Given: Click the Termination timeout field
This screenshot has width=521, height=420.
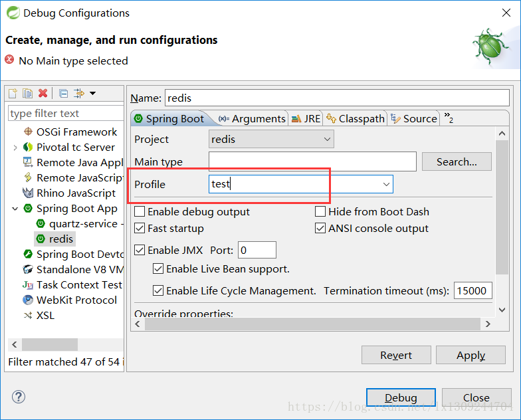Looking at the screenshot, I should (x=473, y=291).
